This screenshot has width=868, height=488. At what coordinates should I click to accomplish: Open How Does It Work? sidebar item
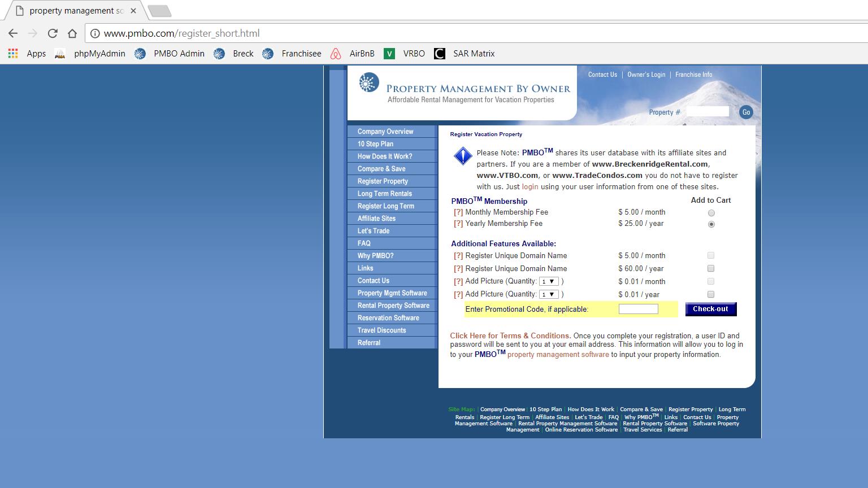[392, 156]
